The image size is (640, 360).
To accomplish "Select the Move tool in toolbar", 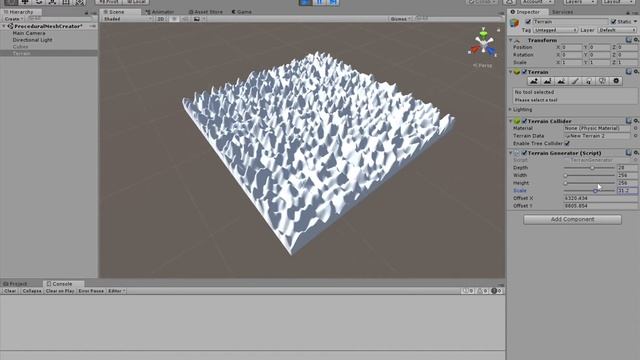I will pos(25,2).
